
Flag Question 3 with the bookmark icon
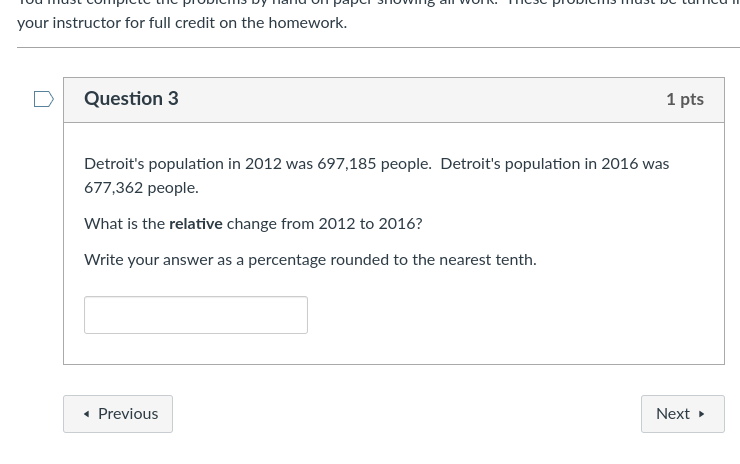click(44, 99)
